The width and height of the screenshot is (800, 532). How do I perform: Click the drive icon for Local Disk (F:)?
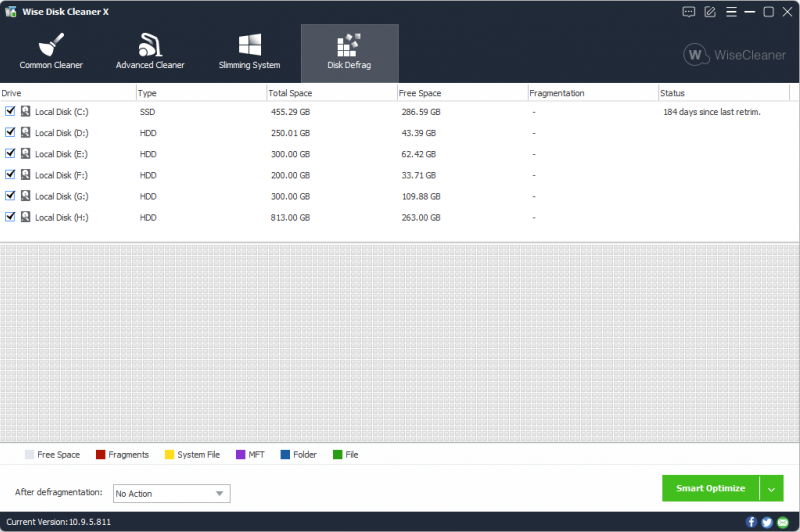tap(26, 174)
